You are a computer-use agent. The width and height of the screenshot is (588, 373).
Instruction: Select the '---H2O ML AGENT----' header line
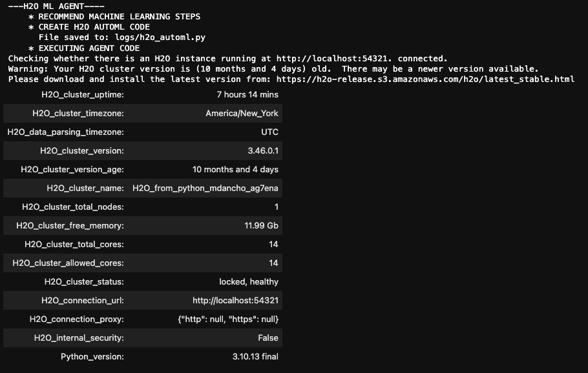click(x=56, y=6)
